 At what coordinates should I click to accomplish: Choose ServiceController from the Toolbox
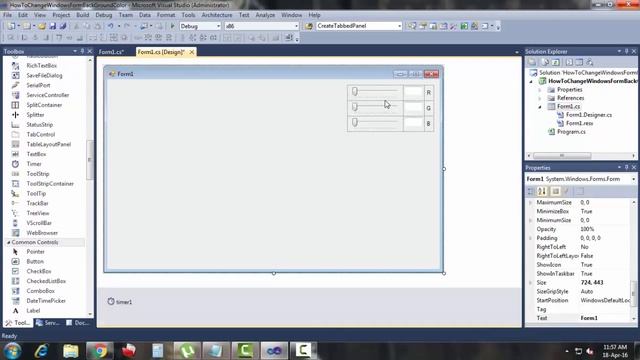click(47, 95)
